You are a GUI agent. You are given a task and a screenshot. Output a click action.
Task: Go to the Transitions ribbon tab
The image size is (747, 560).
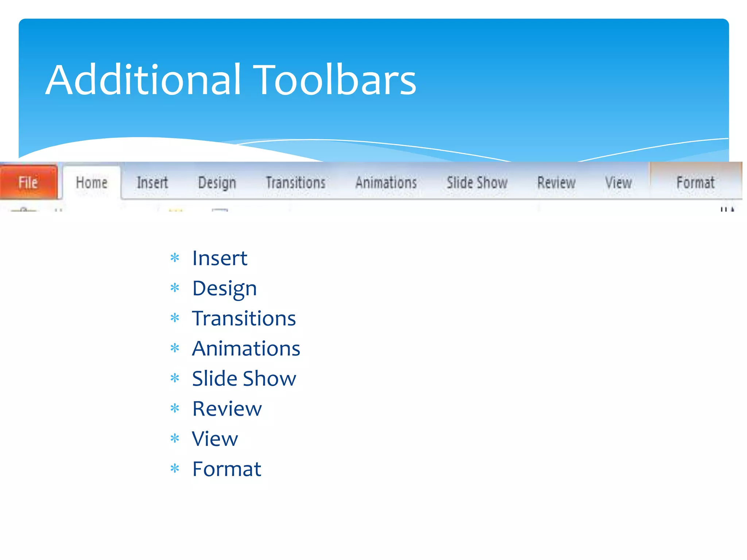(x=295, y=182)
